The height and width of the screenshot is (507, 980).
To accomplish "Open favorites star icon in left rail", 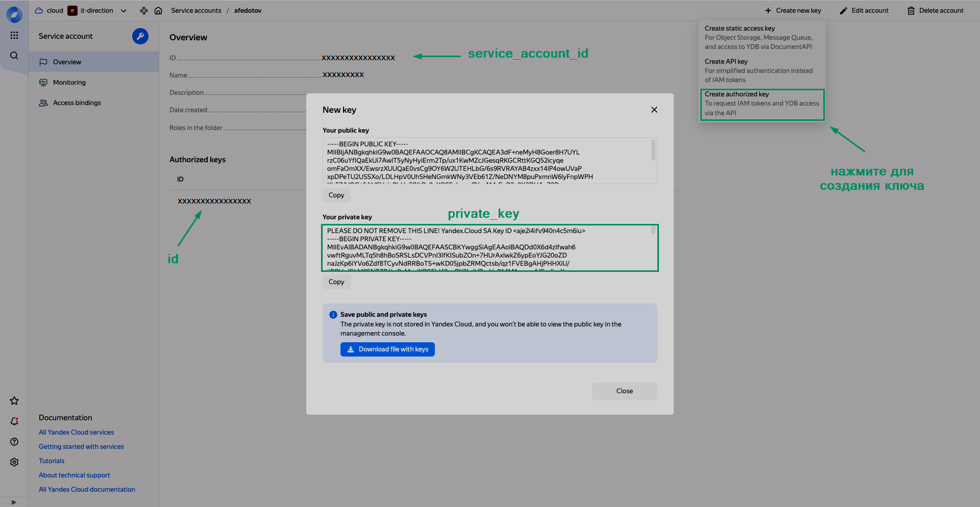I will [14, 401].
